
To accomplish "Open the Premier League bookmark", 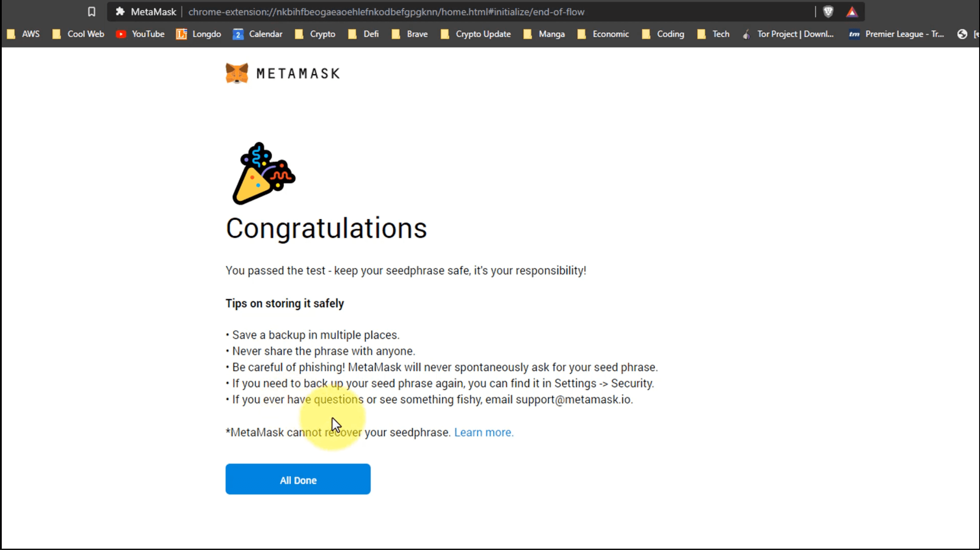I will click(897, 34).
